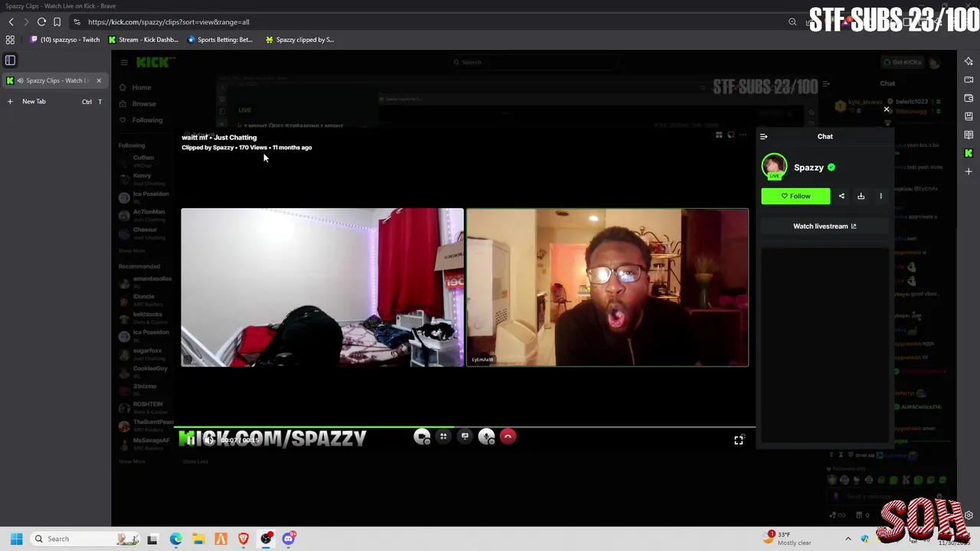Screen dimensions: 980x551
Task: Share the clip
Action: pos(841,196)
